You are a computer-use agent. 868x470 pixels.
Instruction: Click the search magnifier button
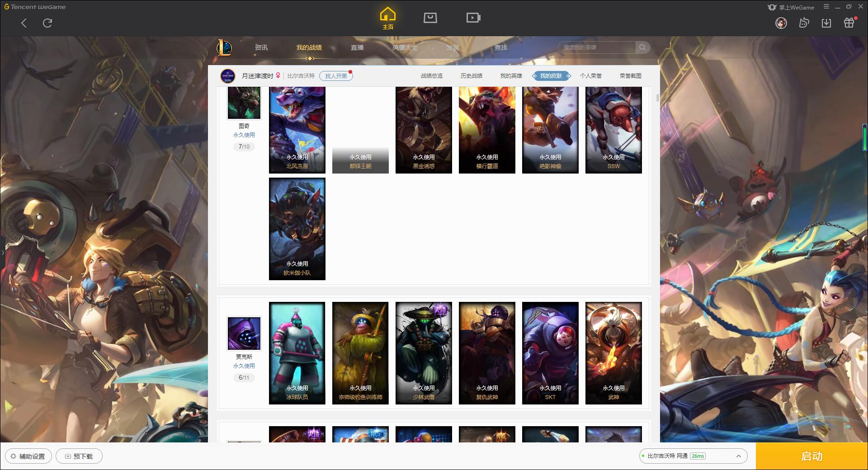pos(642,47)
